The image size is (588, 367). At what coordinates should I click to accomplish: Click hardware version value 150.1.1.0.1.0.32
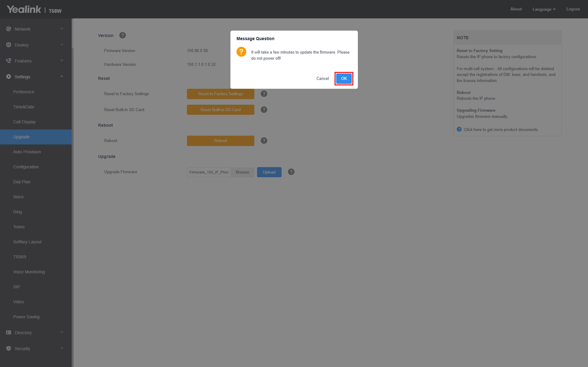coord(201,64)
